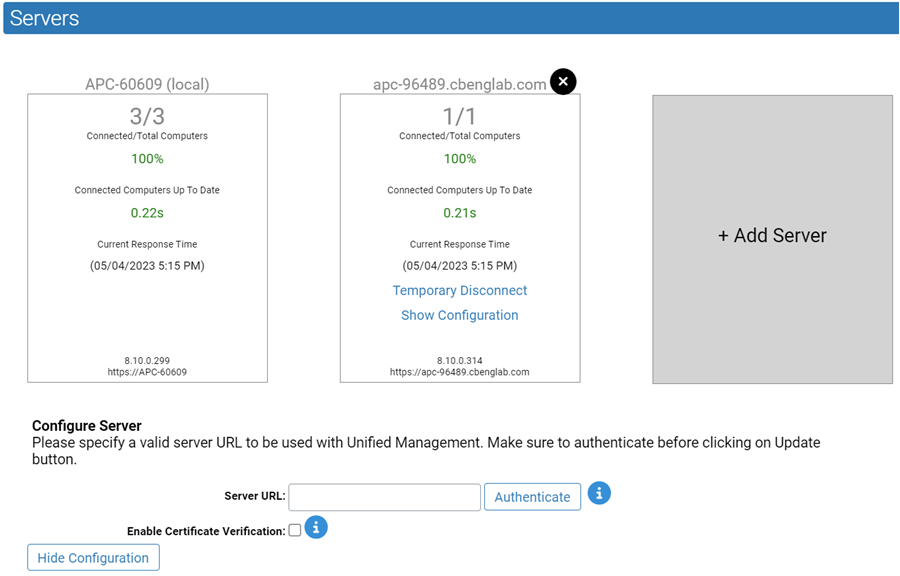Remove the apc-96489.cbenglab.com server via X icon

562,81
